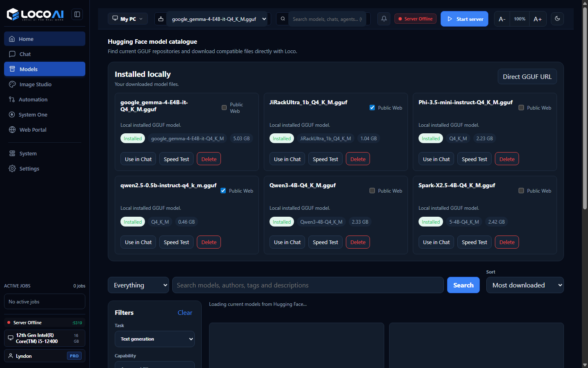The height and width of the screenshot is (368, 588).
Task: Open the Everything category dropdown
Action: 138,285
